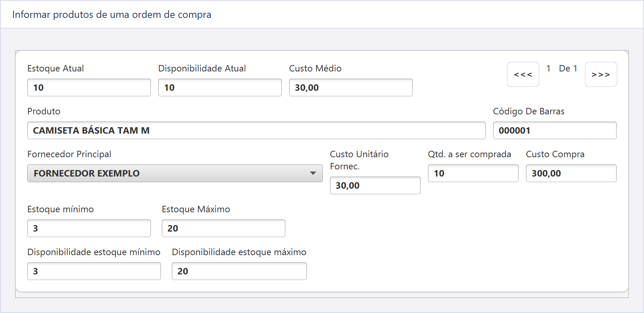Click the 'Estoque mínimo' label
The image size is (644, 313).
click(x=60, y=209)
